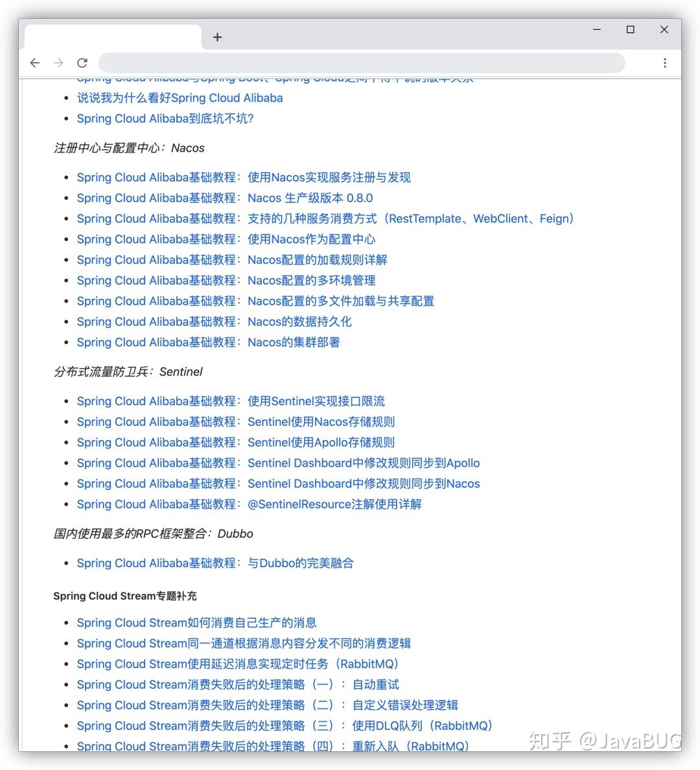Open 使用Nacos实现服务注册与发现 tutorial
The image size is (700, 770).
244,177
